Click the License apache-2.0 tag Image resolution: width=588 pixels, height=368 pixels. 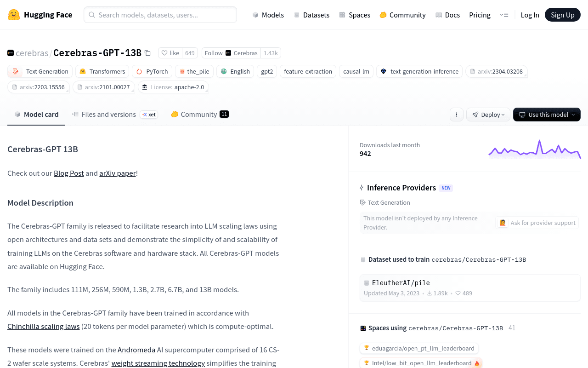tap(173, 87)
